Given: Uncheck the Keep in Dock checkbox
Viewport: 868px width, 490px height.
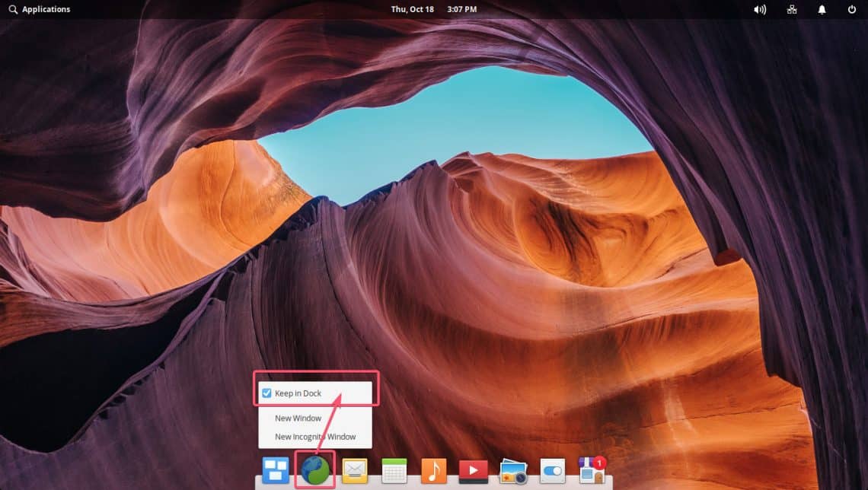Looking at the screenshot, I should click(266, 393).
